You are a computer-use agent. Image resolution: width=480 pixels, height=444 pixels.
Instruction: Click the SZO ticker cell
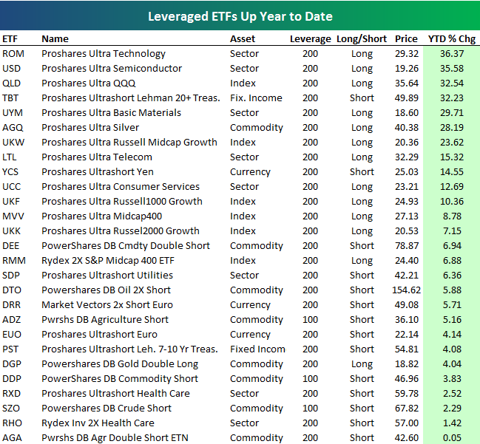[11, 408]
